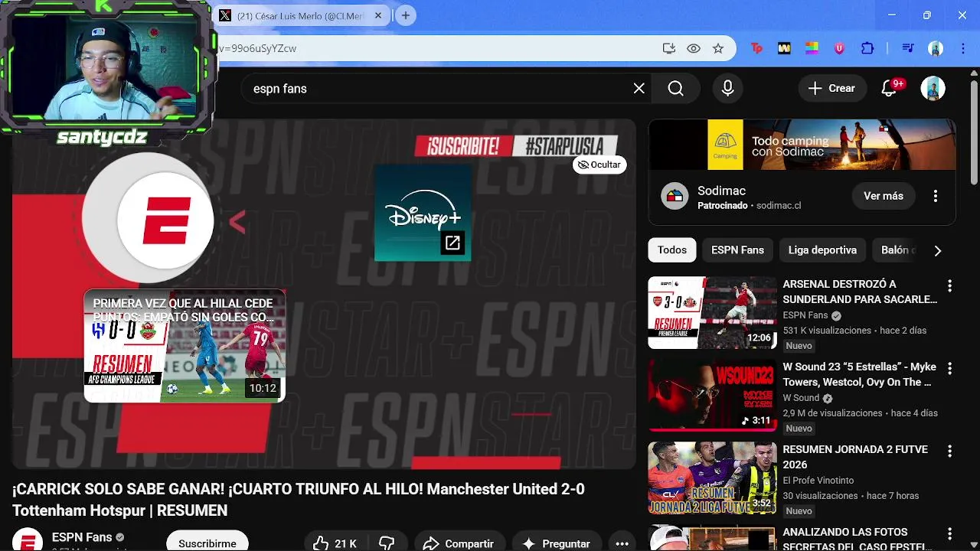
Task: Click the Preguntar button
Action: (557, 543)
